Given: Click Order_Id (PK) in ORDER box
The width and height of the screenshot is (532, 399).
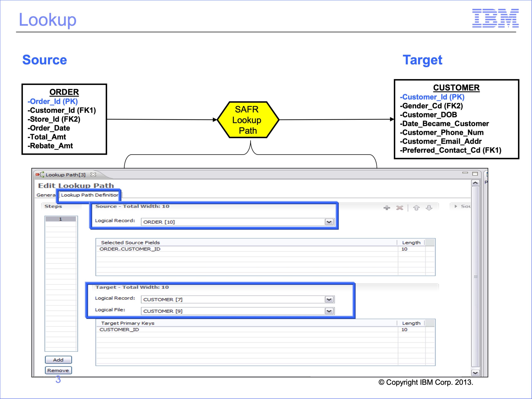Looking at the screenshot, I should 53,101.
